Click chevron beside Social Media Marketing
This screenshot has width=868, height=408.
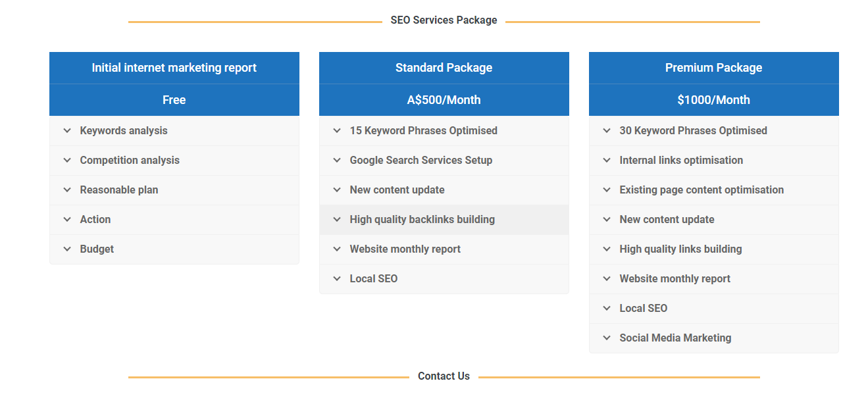click(x=607, y=338)
